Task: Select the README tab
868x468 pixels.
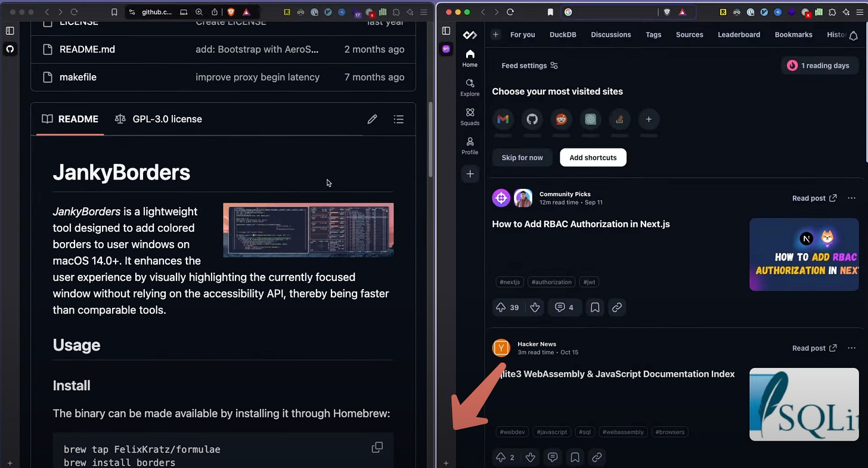Action: click(x=70, y=119)
